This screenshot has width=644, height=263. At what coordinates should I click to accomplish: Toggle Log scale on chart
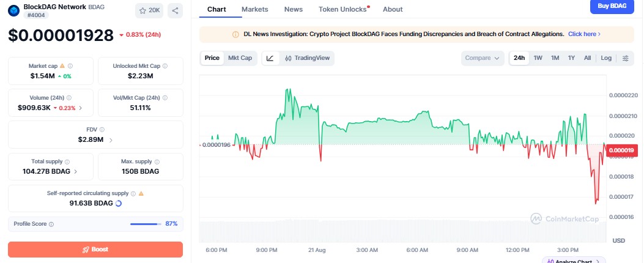pyautogui.click(x=606, y=58)
